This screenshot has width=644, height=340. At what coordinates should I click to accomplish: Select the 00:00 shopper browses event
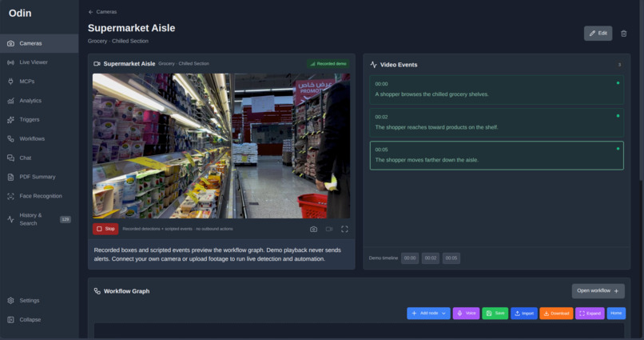(x=496, y=90)
